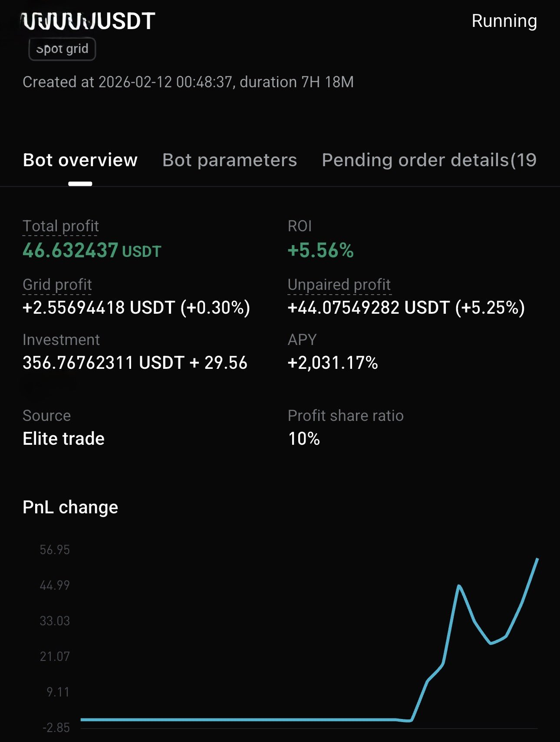Click the PnL change heading
The image size is (560, 742).
click(x=70, y=507)
